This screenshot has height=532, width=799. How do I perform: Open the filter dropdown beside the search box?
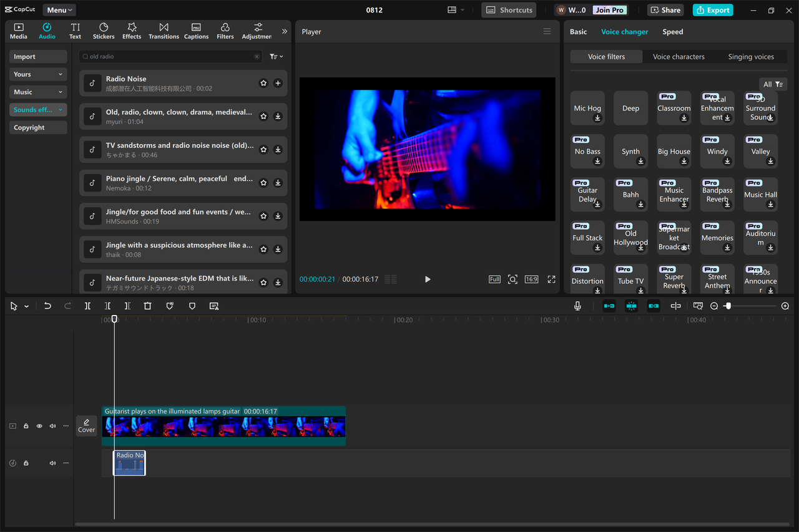[x=275, y=56]
